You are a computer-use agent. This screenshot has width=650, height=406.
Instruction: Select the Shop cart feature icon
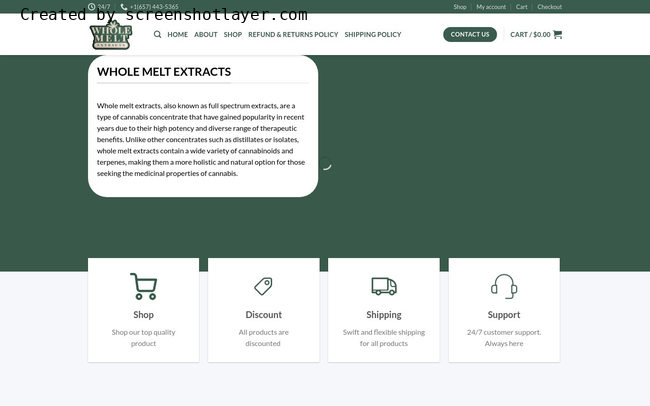pyautogui.click(x=143, y=286)
